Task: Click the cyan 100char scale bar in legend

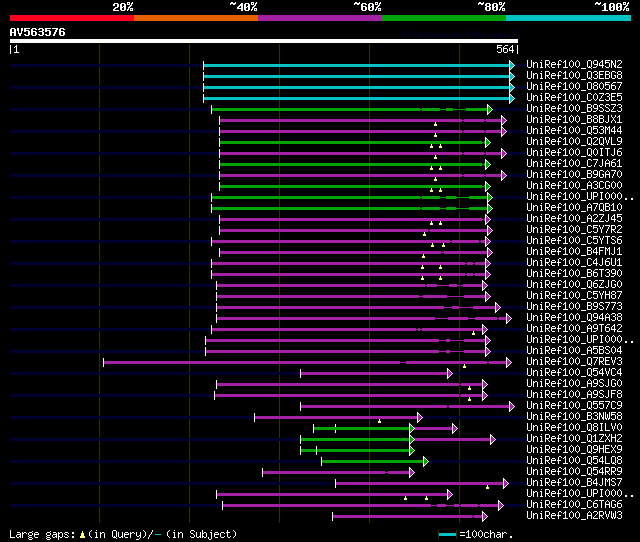Action: tap(447, 535)
